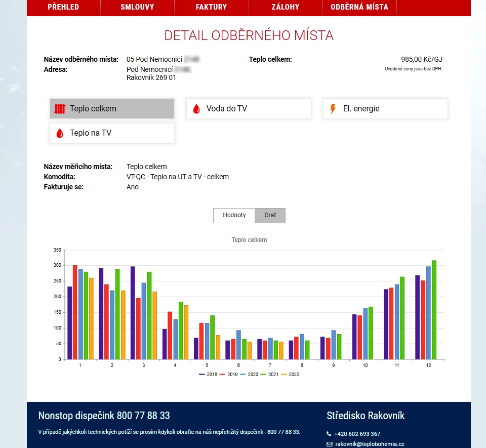
Task: Hide the 2020 series via legend
Action: click(249, 374)
